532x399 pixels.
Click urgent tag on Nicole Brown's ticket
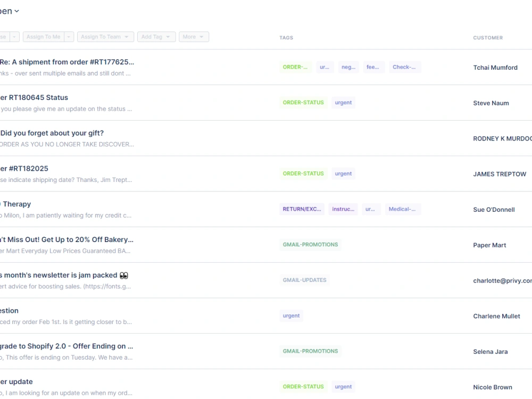343,387
